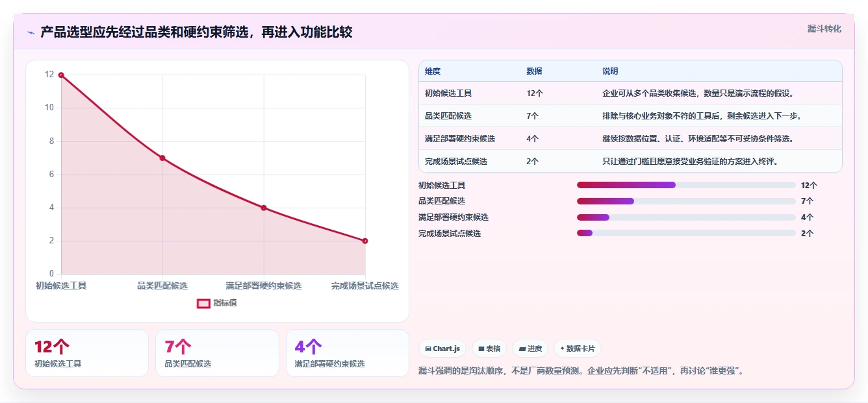Click progress list label 完成场景试点候选
This screenshot has width=868, height=403.
(450, 233)
